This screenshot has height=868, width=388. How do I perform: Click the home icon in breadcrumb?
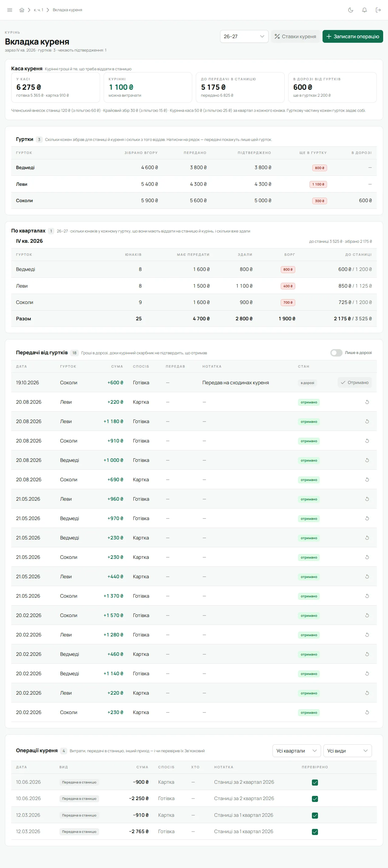pos(22,10)
